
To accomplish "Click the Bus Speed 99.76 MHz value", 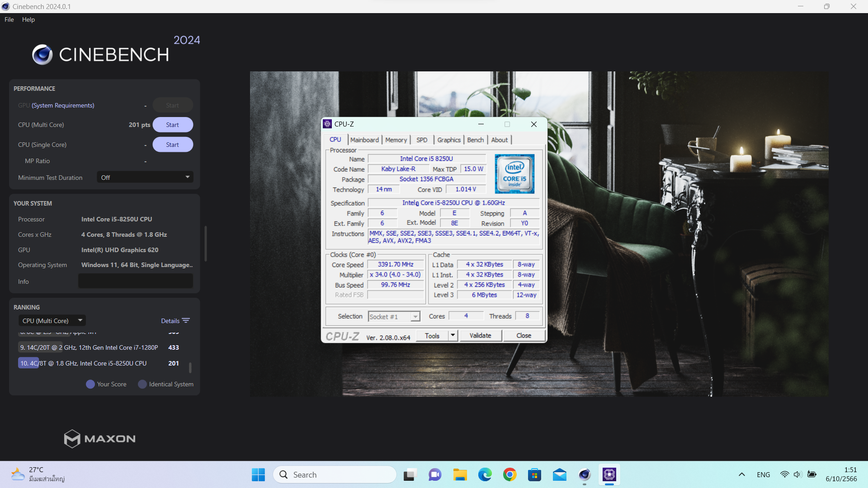I will coord(396,285).
